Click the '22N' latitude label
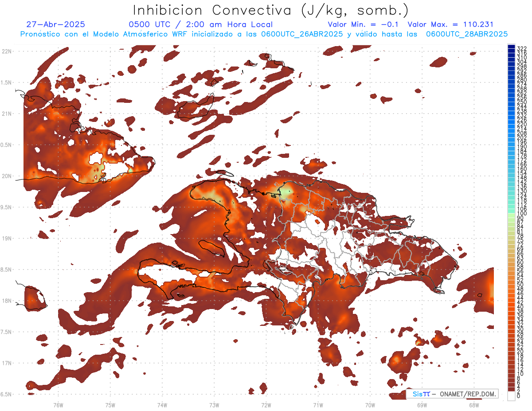 [x=7, y=51]
